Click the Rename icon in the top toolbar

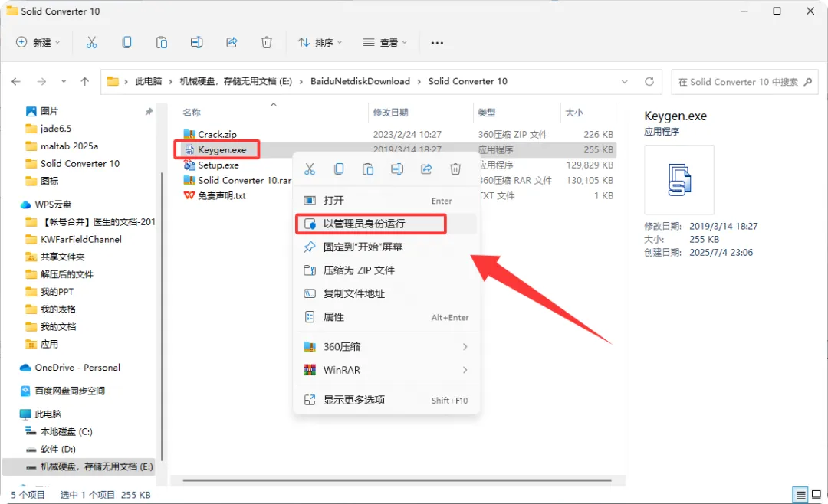pyautogui.click(x=196, y=43)
